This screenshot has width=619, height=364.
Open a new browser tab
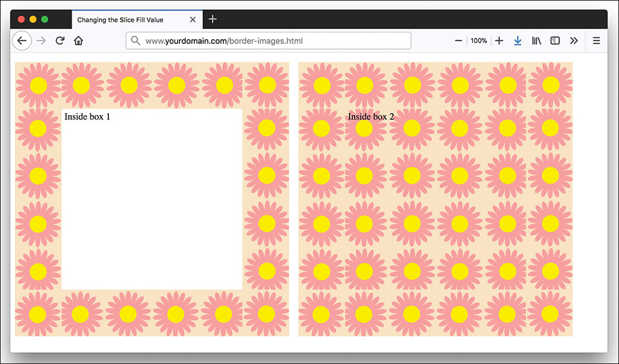coord(212,19)
